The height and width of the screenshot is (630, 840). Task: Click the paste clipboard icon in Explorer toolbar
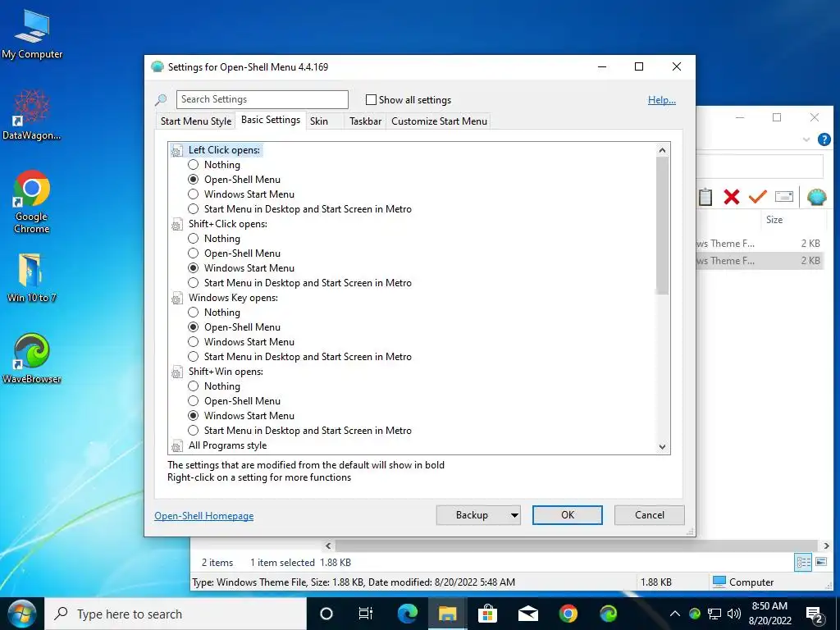(705, 197)
